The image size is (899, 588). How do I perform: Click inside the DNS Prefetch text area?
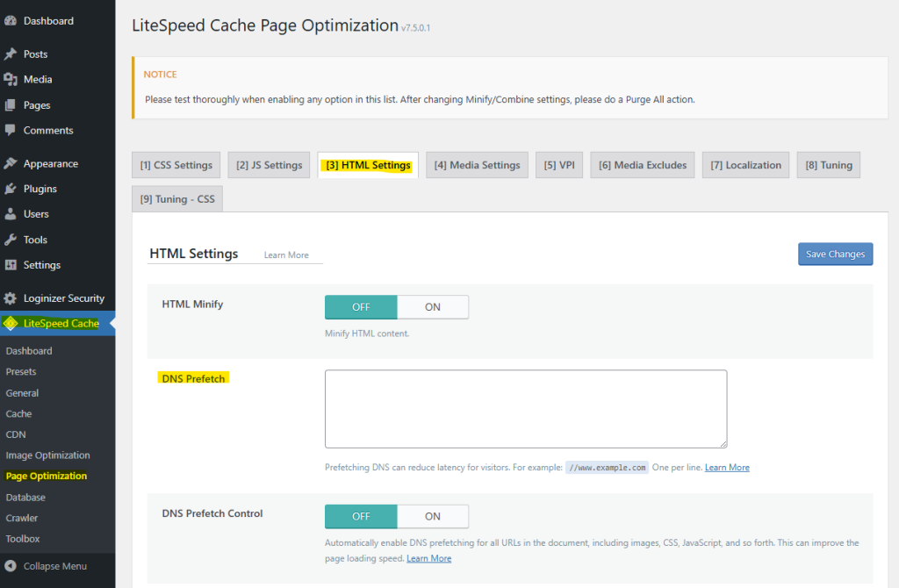[525, 408]
